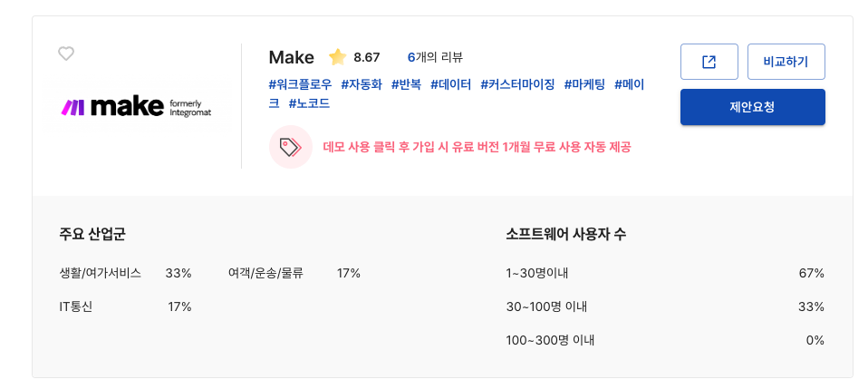The height and width of the screenshot is (389, 868).
Task: Open the external link icon button
Action: coord(709,62)
